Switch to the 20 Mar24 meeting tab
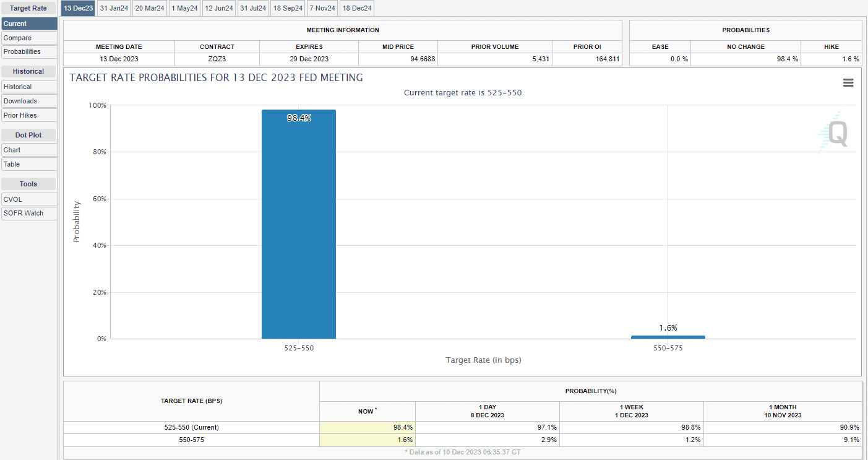Screen dimensions: 868x460 pos(150,8)
